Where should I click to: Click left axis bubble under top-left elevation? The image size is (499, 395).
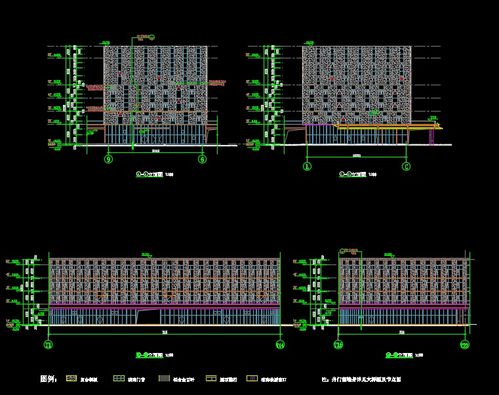pos(108,159)
